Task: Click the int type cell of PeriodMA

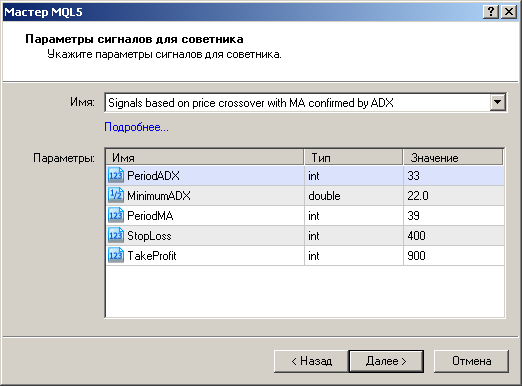Action: point(354,216)
